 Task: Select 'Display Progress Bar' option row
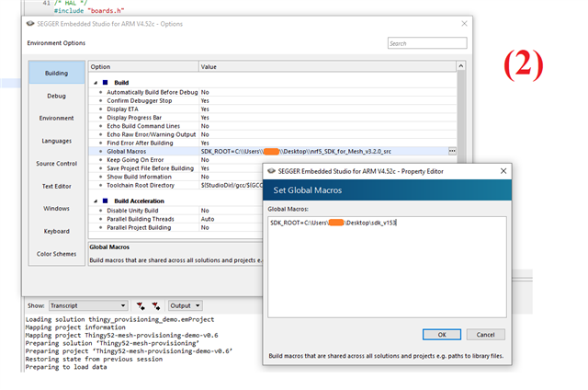point(273,118)
